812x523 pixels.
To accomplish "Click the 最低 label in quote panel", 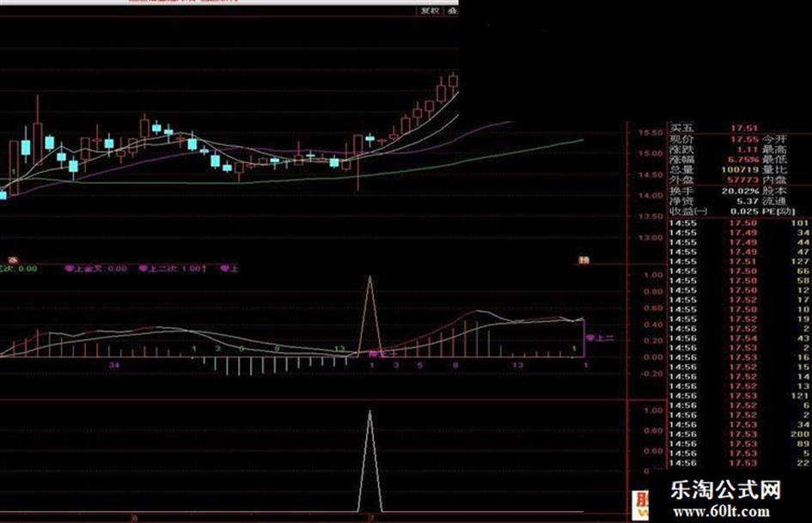I will tap(773, 160).
